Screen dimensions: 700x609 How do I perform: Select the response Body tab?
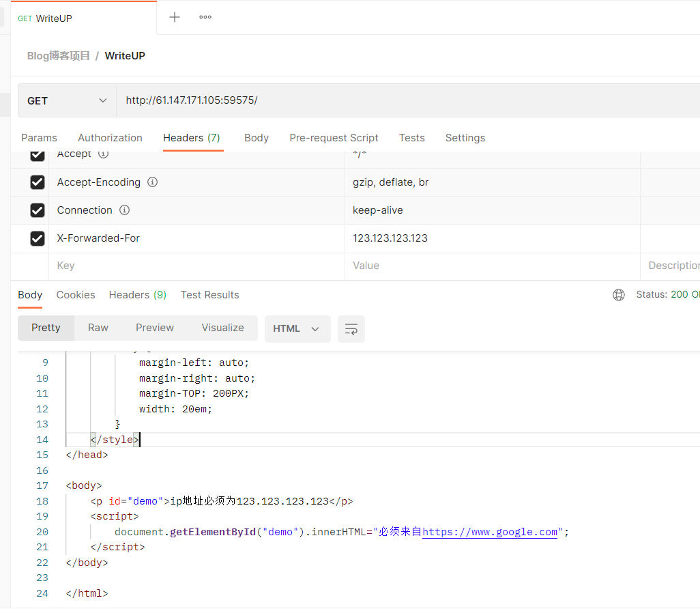coord(30,295)
